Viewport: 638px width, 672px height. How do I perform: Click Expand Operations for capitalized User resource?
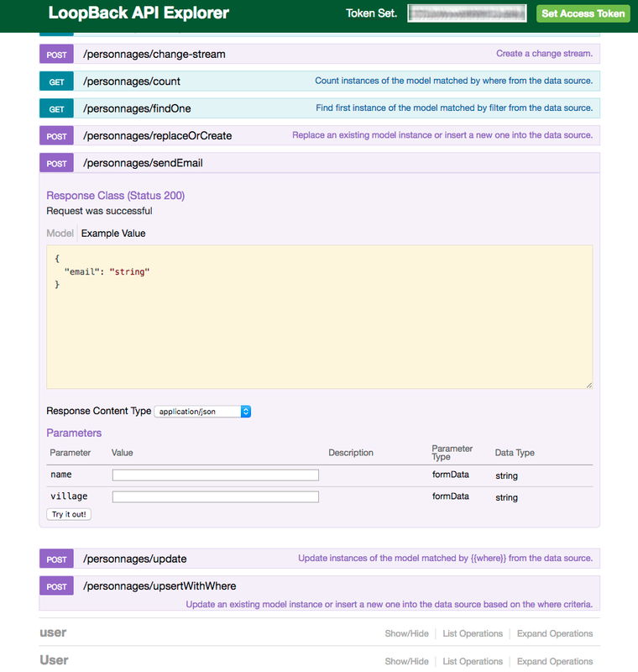point(555,661)
